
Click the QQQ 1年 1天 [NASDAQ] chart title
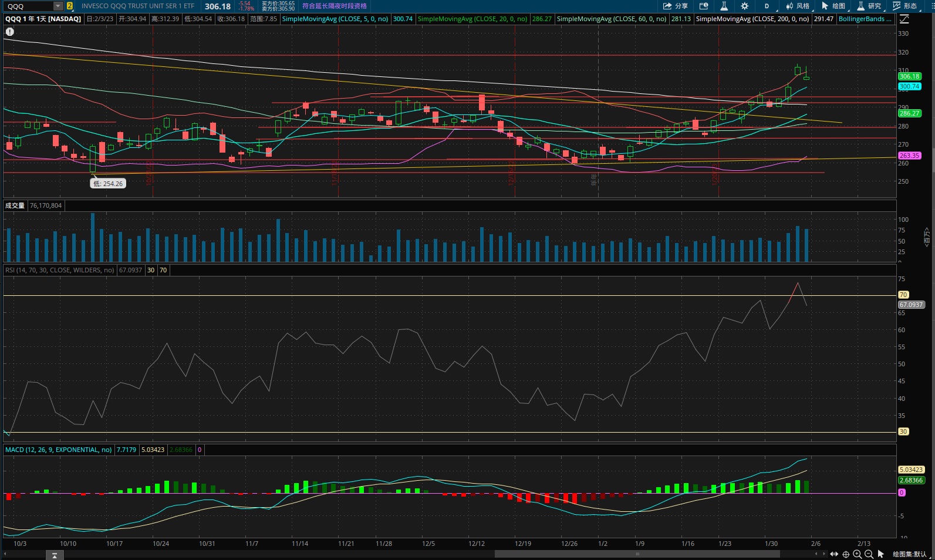(x=43, y=19)
